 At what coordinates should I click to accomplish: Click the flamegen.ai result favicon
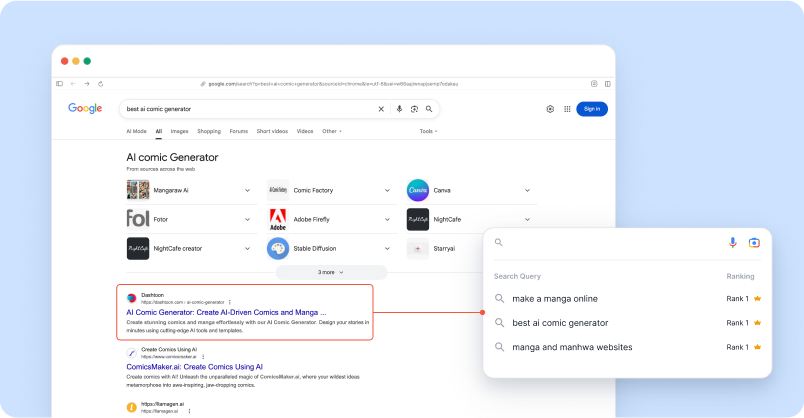pos(132,407)
